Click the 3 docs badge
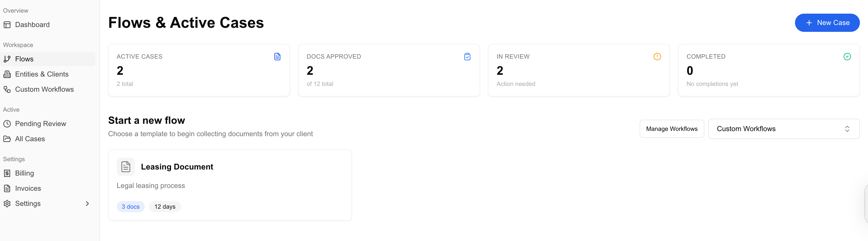 point(131,207)
